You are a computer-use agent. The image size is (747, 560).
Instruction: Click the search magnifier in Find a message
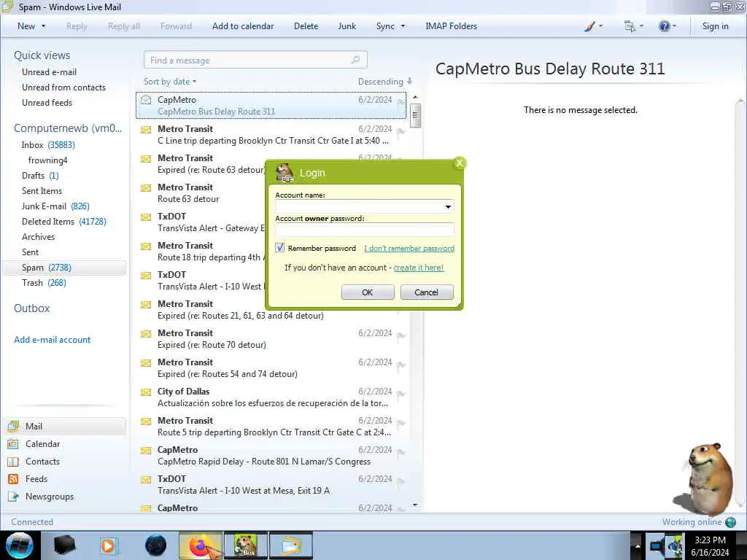click(x=355, y=60)
